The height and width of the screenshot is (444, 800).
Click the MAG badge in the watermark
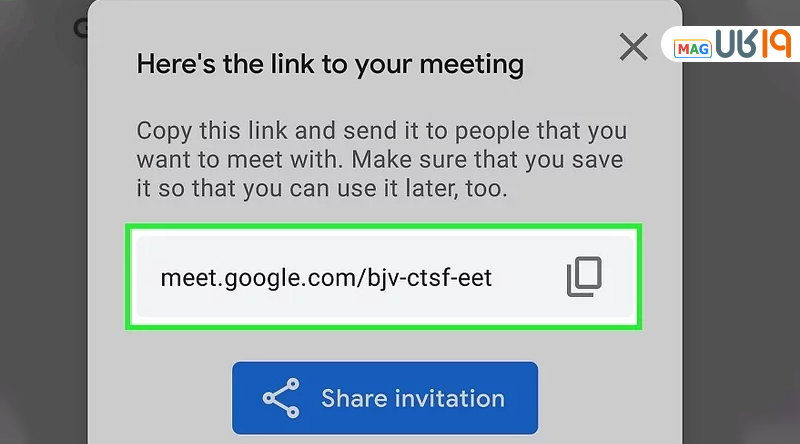(x=691, y=47)
